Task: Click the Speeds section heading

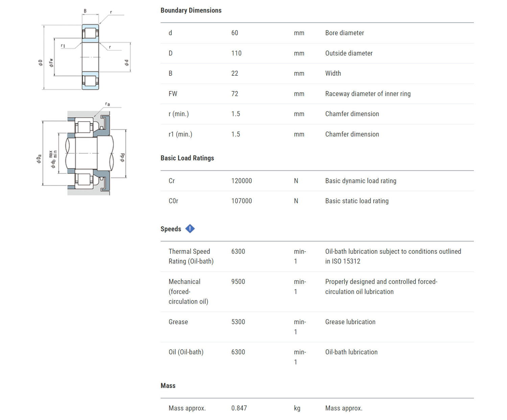Action: pyautogui.click(x=171, y=229)
